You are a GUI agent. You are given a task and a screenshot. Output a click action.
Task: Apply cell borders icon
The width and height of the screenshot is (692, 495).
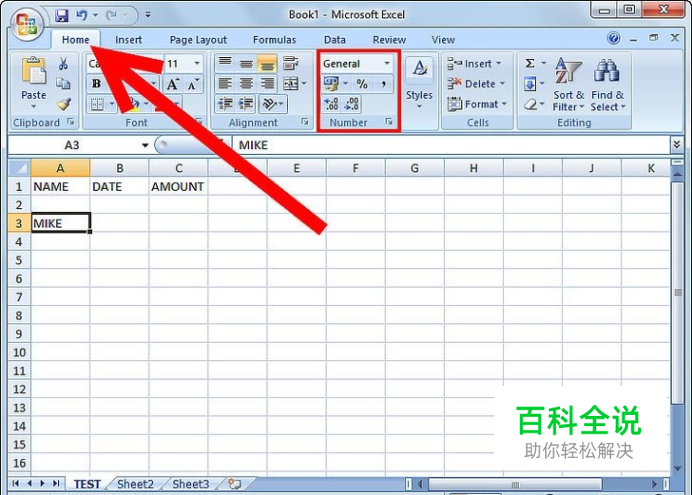(97, 104)
